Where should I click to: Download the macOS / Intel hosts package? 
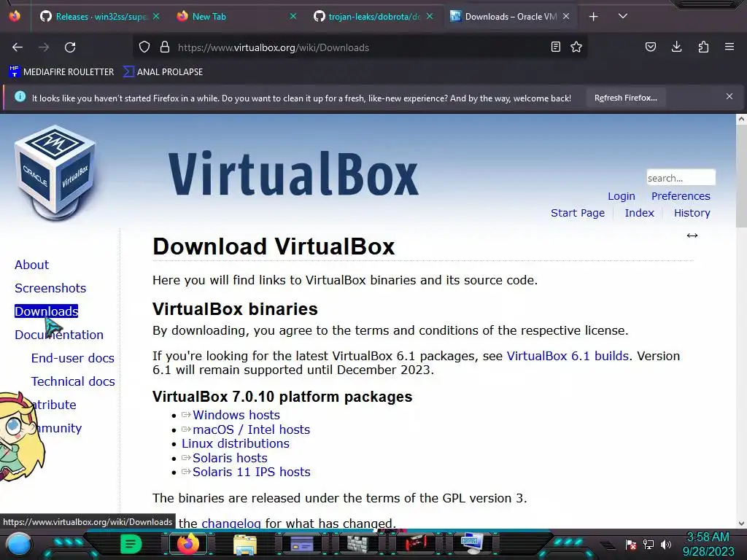(x=251, y=429)
